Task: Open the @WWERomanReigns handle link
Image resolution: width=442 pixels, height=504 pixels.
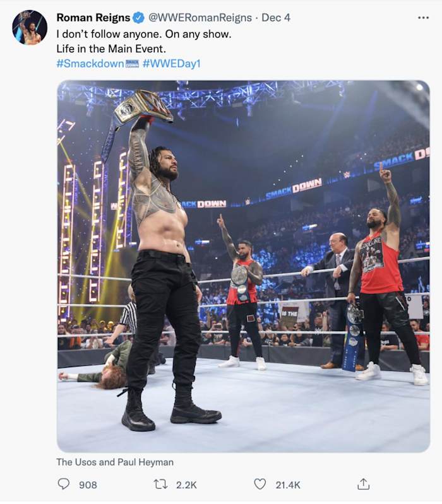Action: [200, 18]
